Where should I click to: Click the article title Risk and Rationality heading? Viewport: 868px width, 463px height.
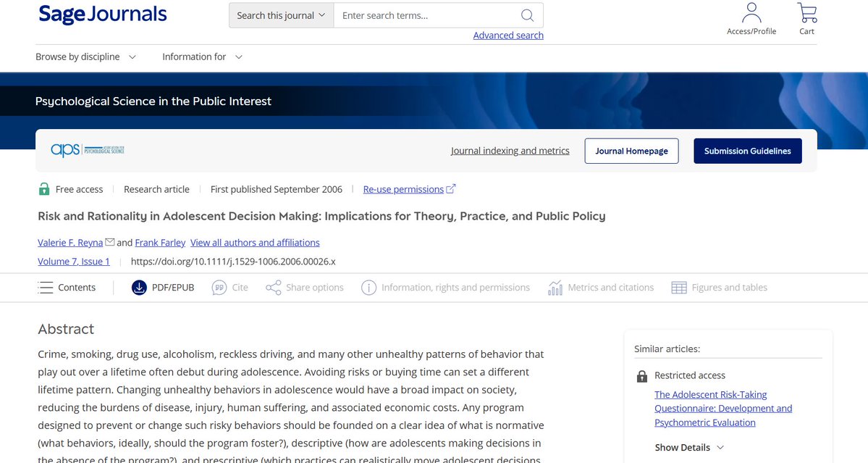click(321, 216)
